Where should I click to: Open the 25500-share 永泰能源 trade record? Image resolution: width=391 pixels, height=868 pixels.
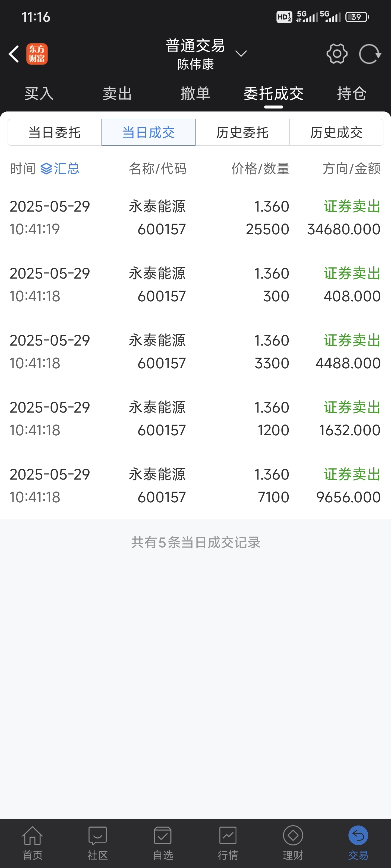(x=195, y=217)
